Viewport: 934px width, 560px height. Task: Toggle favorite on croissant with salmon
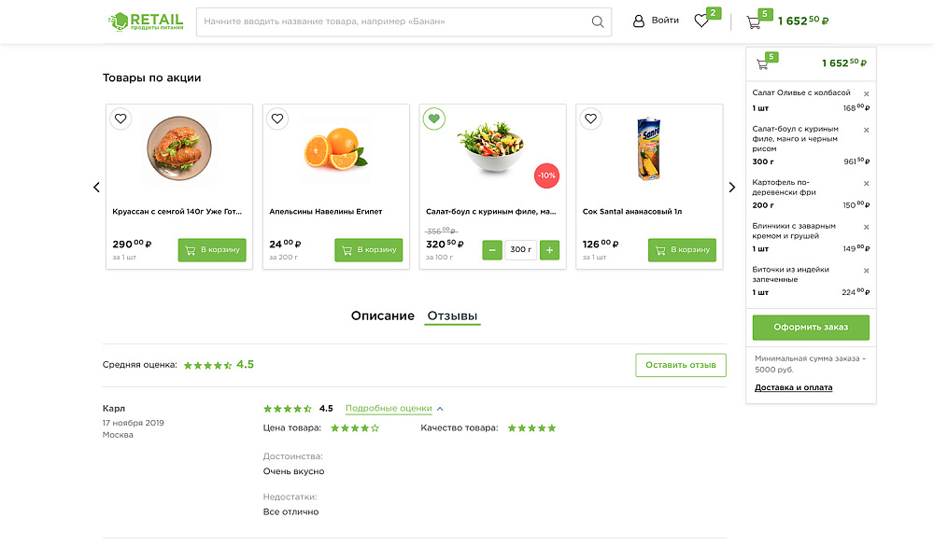120,119
